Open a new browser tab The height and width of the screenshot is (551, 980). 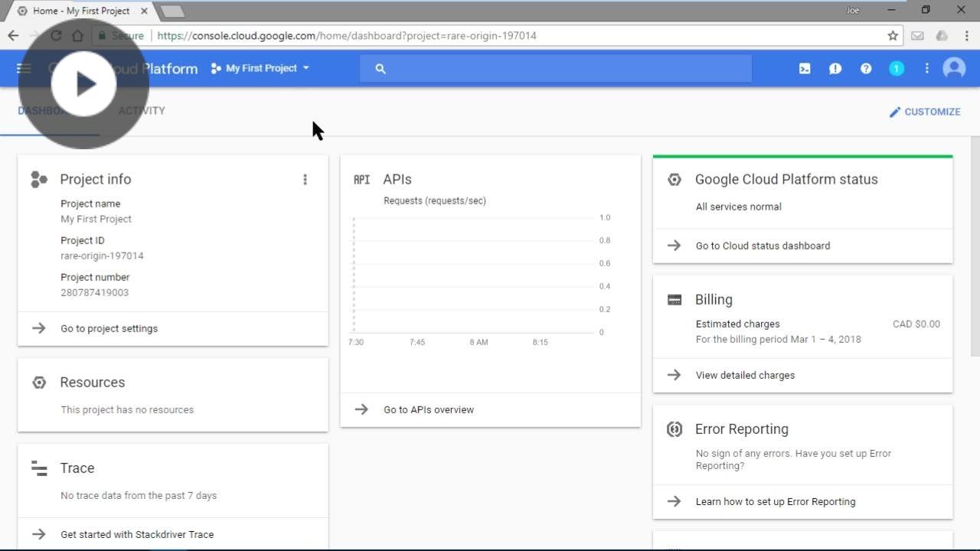172,11
